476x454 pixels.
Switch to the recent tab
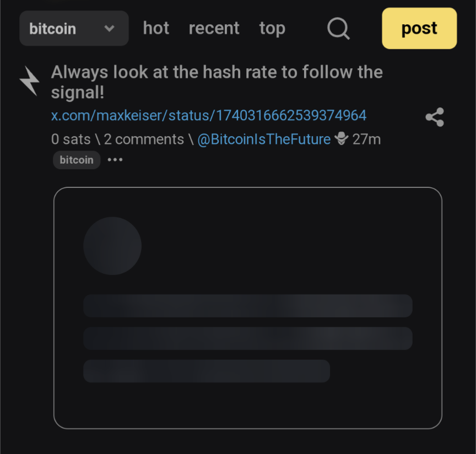coord(214,28)
